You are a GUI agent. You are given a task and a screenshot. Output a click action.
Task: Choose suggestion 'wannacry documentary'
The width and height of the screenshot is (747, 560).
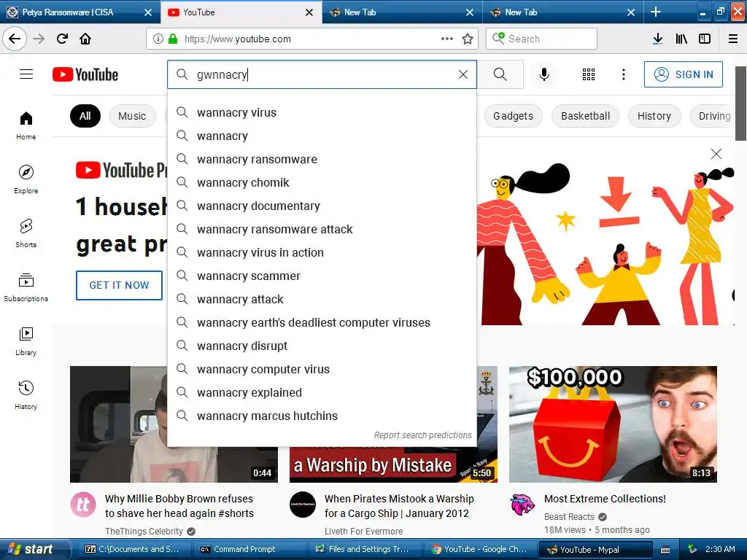pos(322,206)
